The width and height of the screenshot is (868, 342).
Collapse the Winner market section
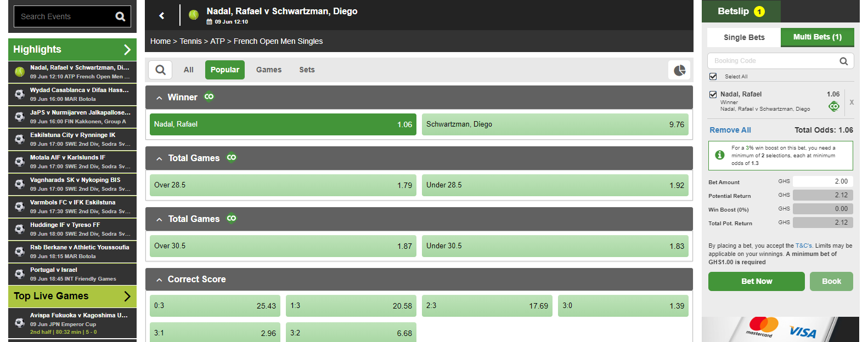159,98
